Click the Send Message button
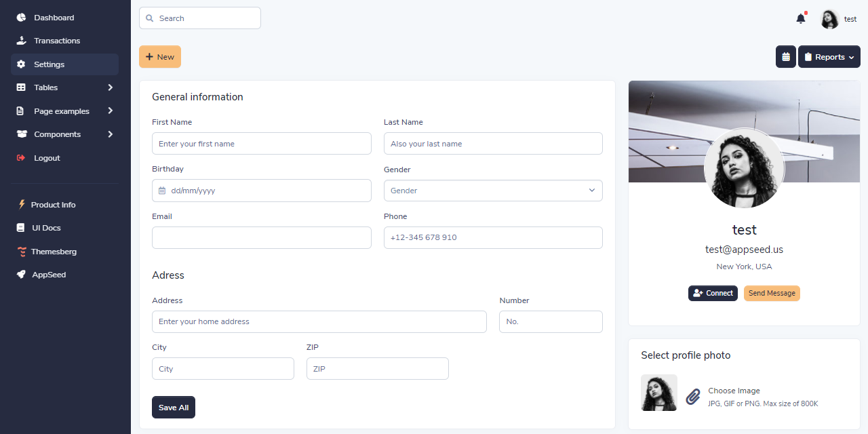The width and height of the screenshot is (868, 434). coord(772,293)
